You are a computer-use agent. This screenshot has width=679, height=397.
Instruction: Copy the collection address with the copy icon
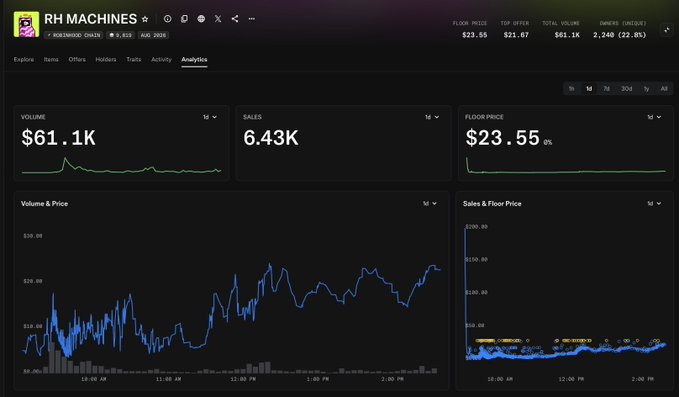coord(184,19)
